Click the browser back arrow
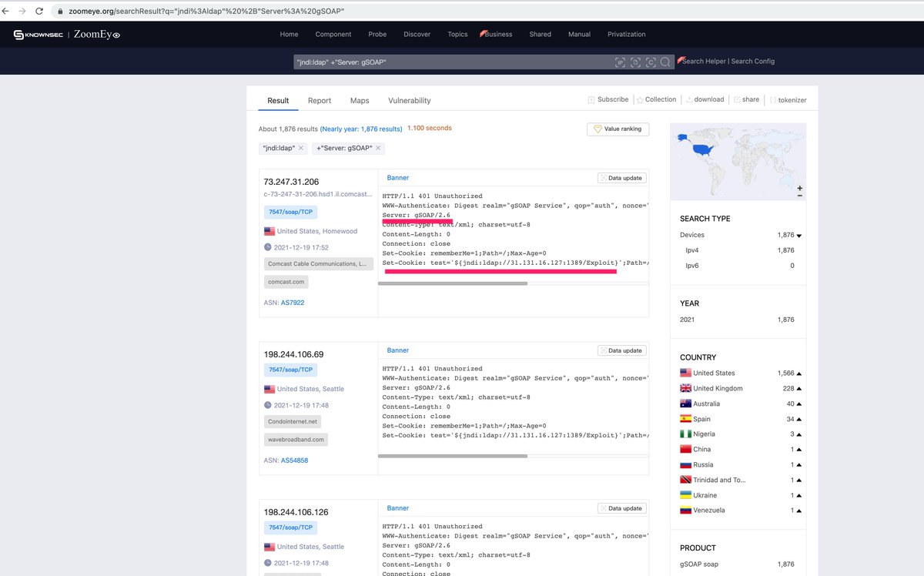 [x=7, y=12]
